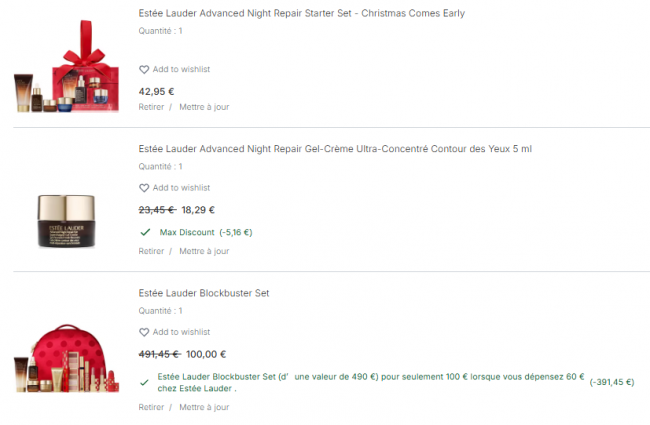This screenshot has height=425, width=650.
Task: Open the Gel-Crème Ultra-Concentré Contour des Yeux title
Action: coord(335,149)
